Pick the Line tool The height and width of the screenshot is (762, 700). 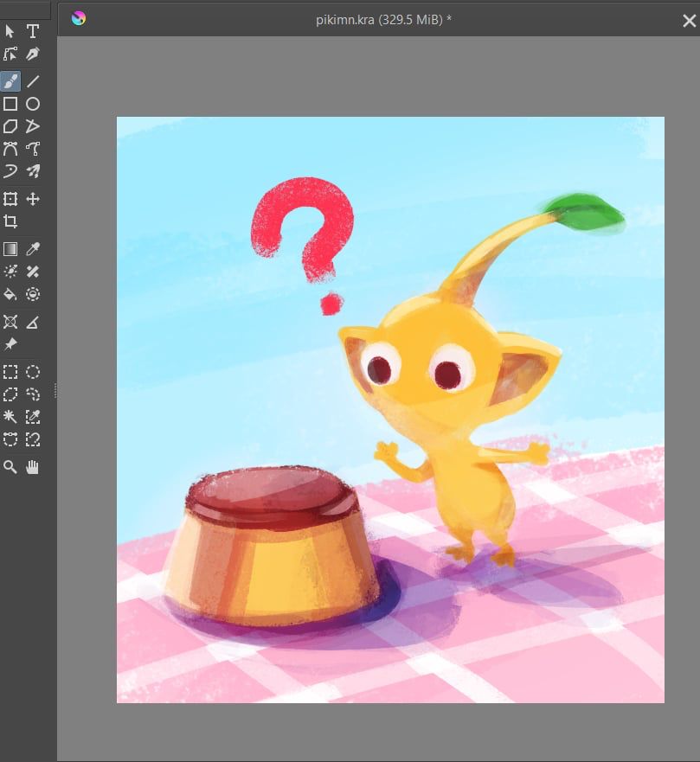click(x=33, y=81)
